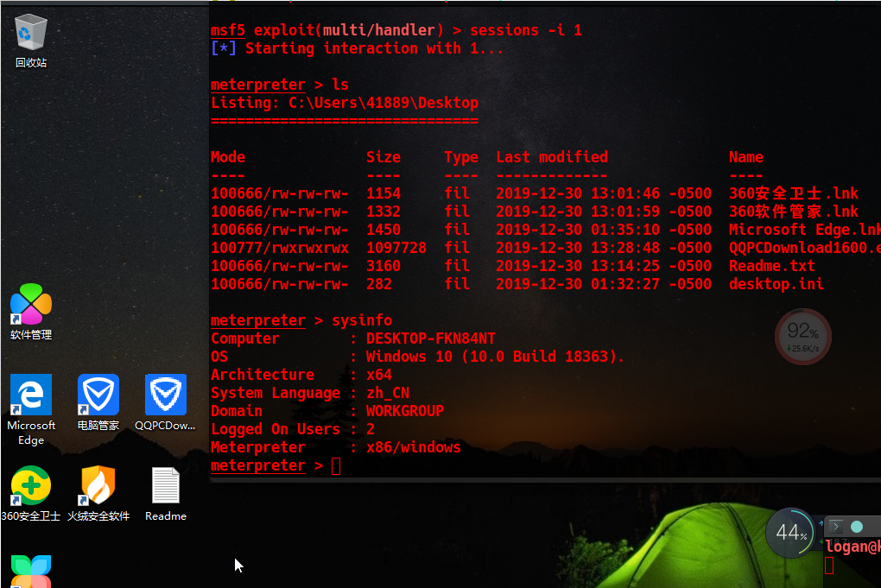This screenshot has height=588, width=881.
Task: Open the Recycle Bin (回收站) desktop icon
Action: pyautogui.click(x=30, y=41)
